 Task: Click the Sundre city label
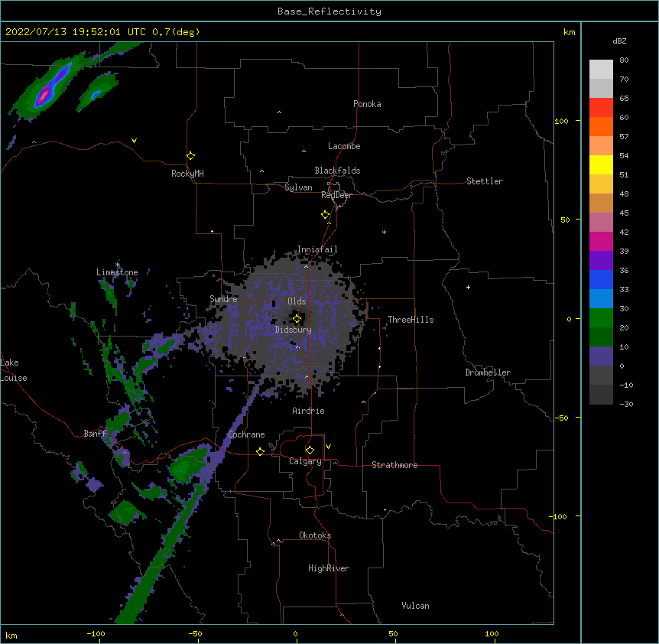[x=223, y=299]
